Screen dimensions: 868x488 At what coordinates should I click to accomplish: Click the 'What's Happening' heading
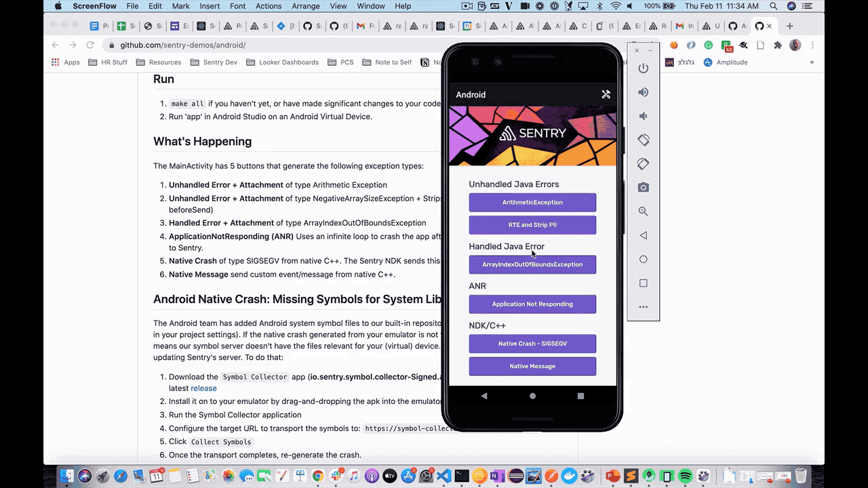pos(202,142)
